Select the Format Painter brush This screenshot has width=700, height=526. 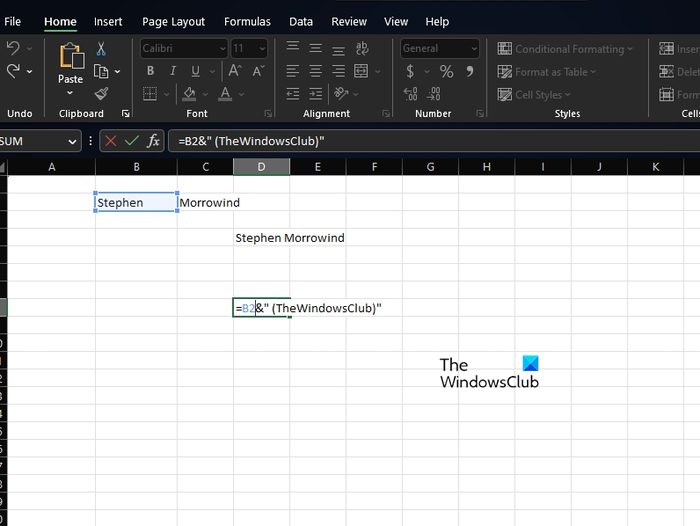click(x=101, y=94)
